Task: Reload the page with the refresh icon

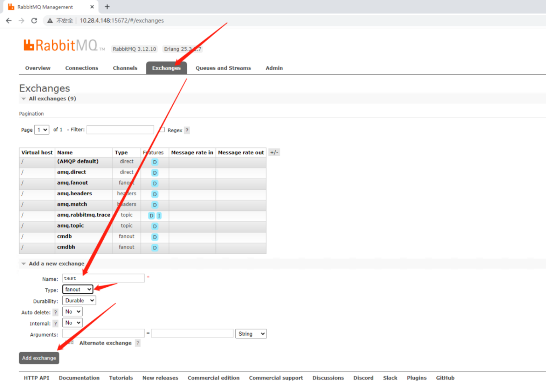Action: click(x=34, y=20)
